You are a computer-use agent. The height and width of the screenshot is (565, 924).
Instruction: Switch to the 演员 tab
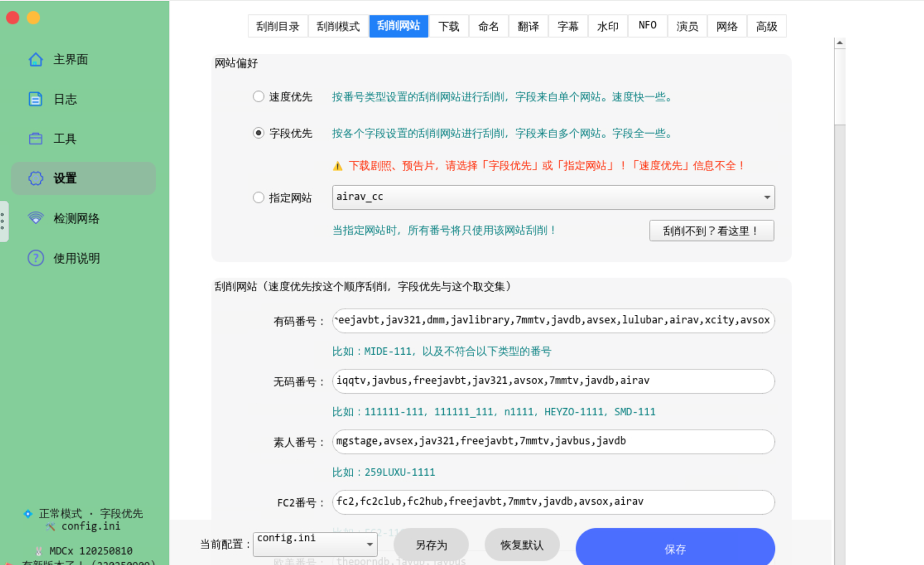[x=687, y=26]
